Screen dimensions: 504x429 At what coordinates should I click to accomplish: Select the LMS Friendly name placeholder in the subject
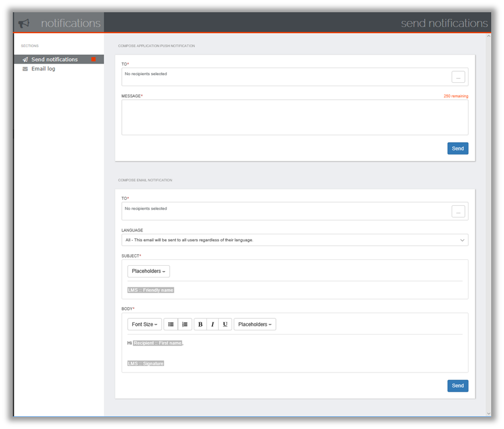[150, 290]
